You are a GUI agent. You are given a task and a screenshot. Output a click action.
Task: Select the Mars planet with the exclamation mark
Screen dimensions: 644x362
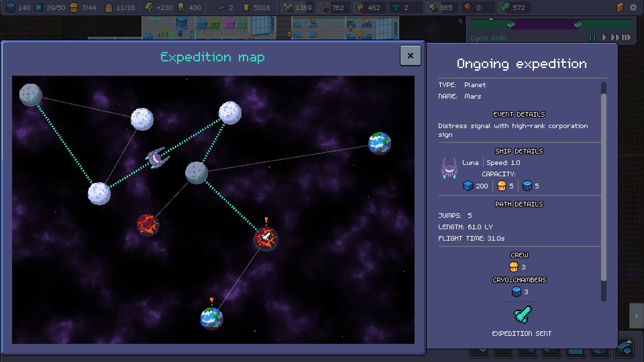point(265,238)
